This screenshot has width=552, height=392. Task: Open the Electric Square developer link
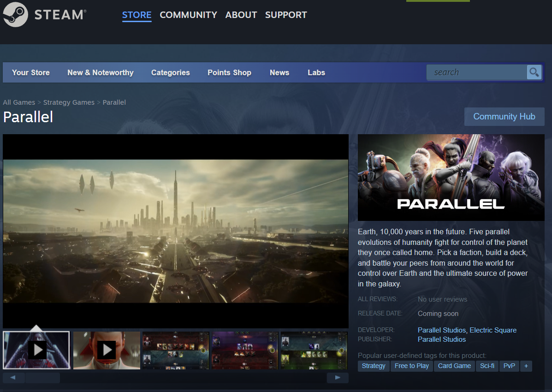493,330
